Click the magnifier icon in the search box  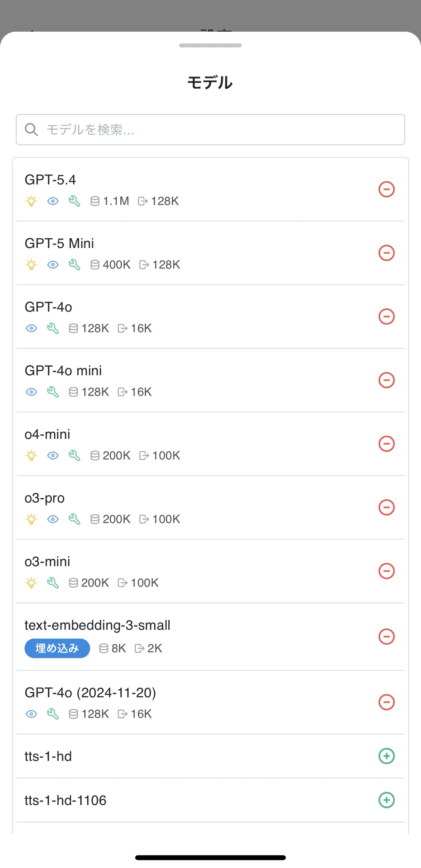point(31,130)
